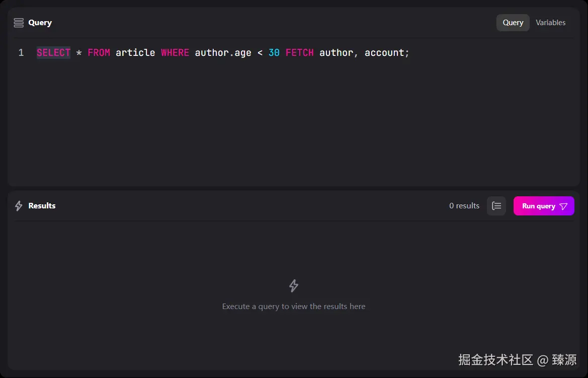Click the Query panel stacked-lines icon
The height and width of the screenshot is (378, 588).
tap(19, 23)
